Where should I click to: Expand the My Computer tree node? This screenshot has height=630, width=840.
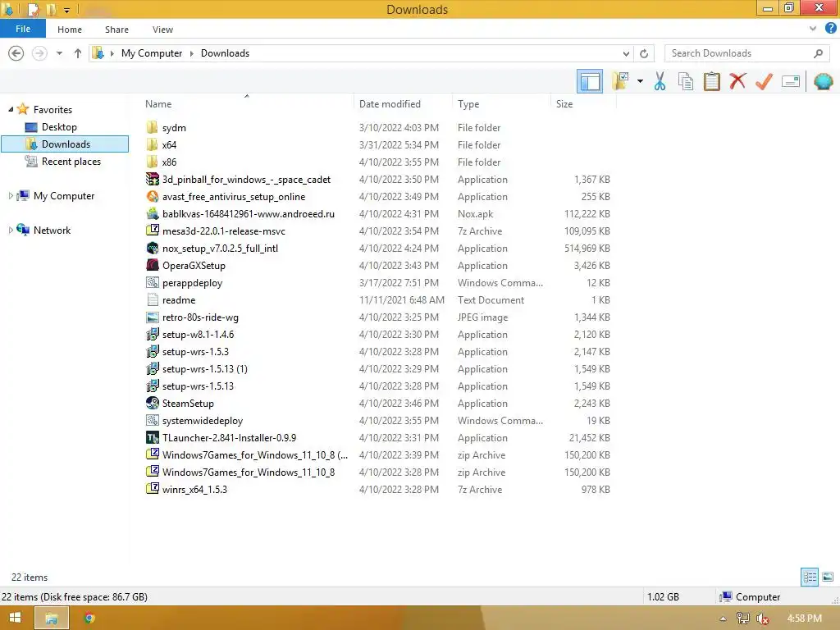click(11, 196)
